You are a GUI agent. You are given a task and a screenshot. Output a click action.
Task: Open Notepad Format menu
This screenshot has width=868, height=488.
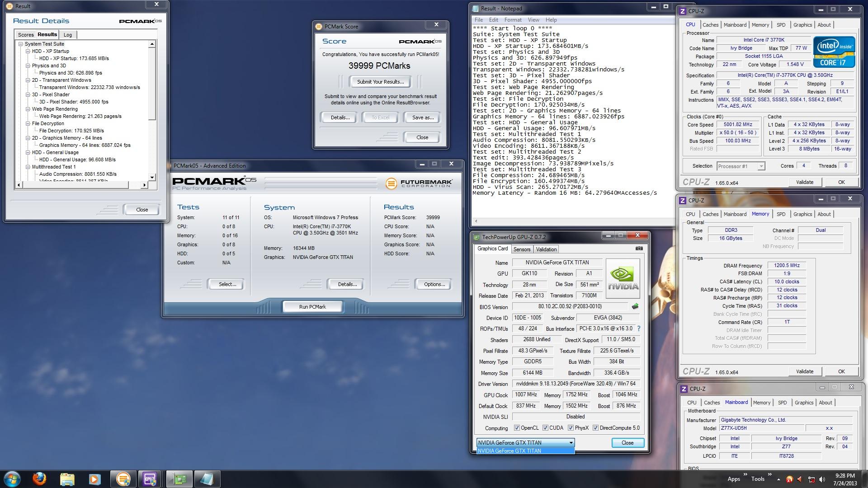point(513,20)
